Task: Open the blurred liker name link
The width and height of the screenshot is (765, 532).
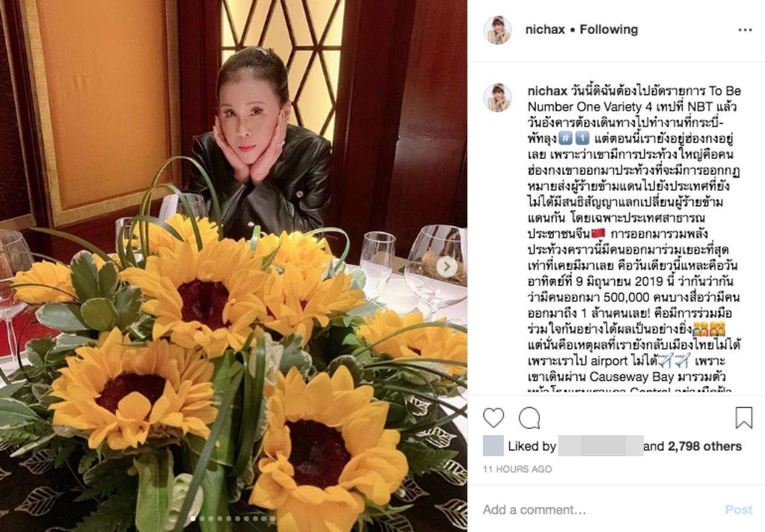Action: pos(601,446)
